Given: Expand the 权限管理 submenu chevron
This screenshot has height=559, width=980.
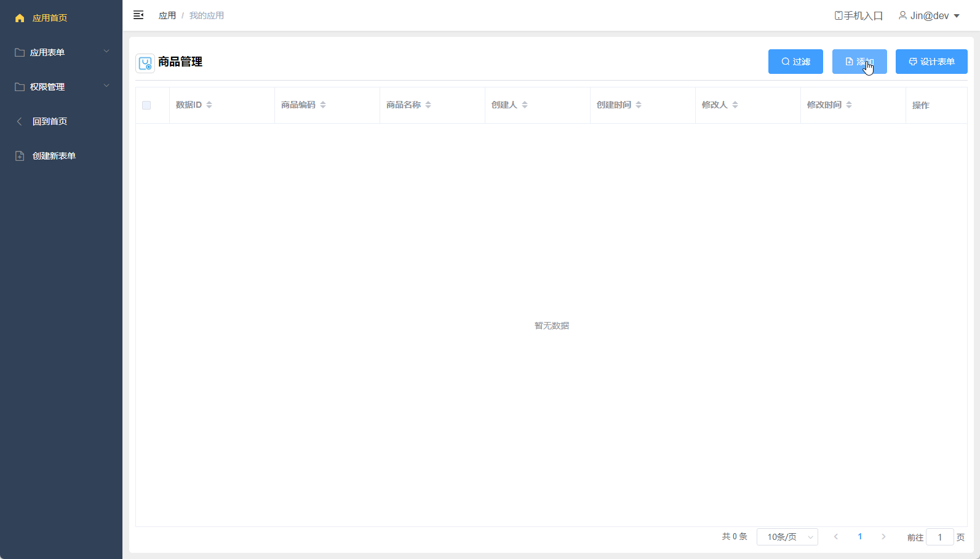Looking at the screenshot, I should pos(106,86).
